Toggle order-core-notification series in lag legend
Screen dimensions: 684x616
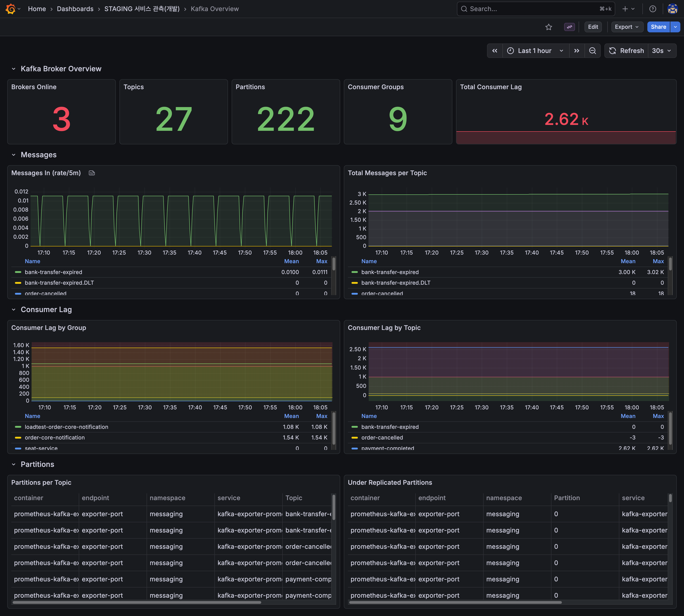click(55, 438)
